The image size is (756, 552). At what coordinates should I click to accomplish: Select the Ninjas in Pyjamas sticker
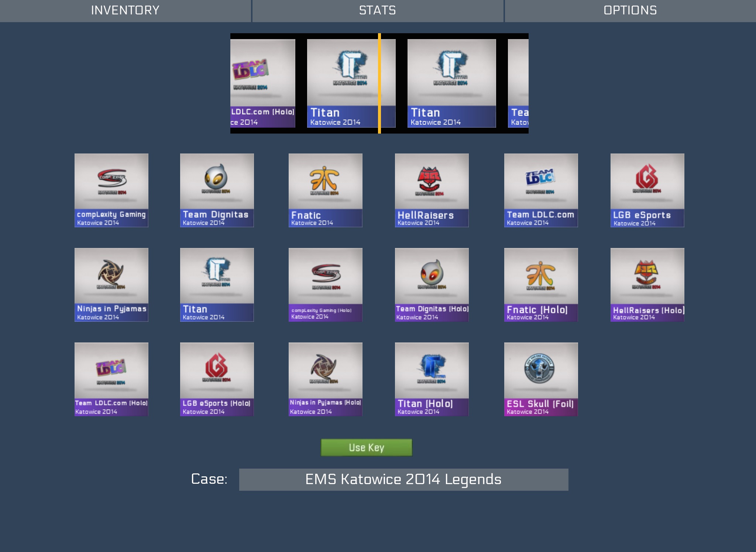[111, 284]
